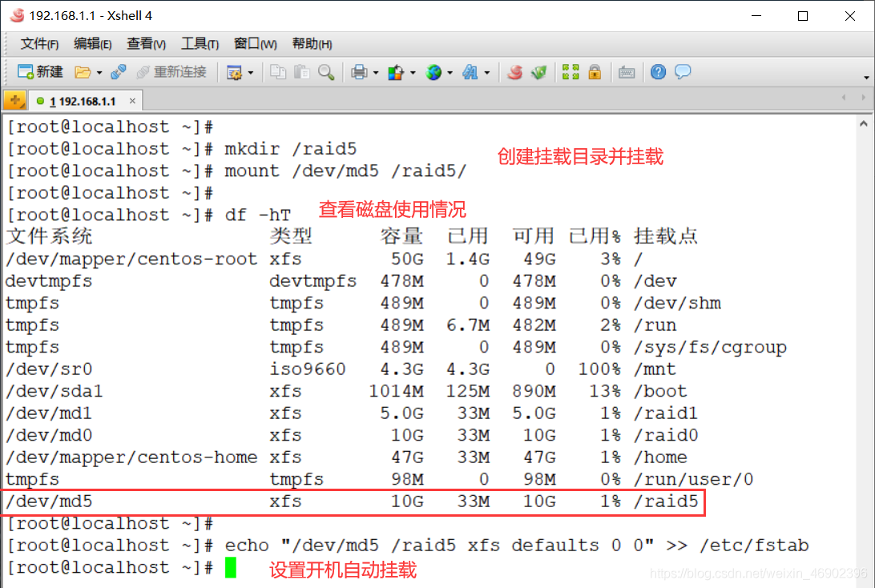Open the 编辑(E) menu
This screenshot has width=875, height=588.
[92, 43]
